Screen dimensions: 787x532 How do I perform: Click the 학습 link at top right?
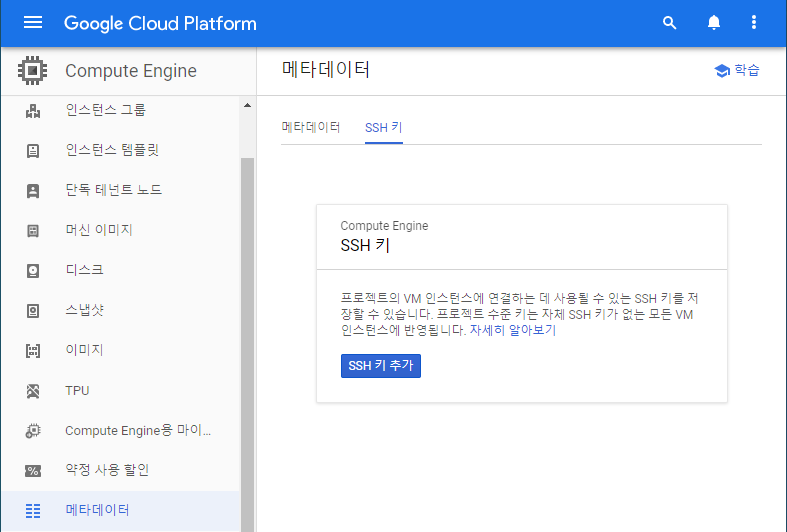tap(736, 70)
